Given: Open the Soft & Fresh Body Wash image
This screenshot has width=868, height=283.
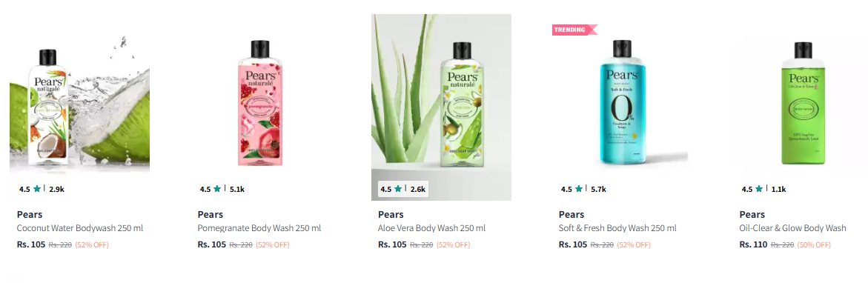Looking at the screenshot, I should 622,107.
